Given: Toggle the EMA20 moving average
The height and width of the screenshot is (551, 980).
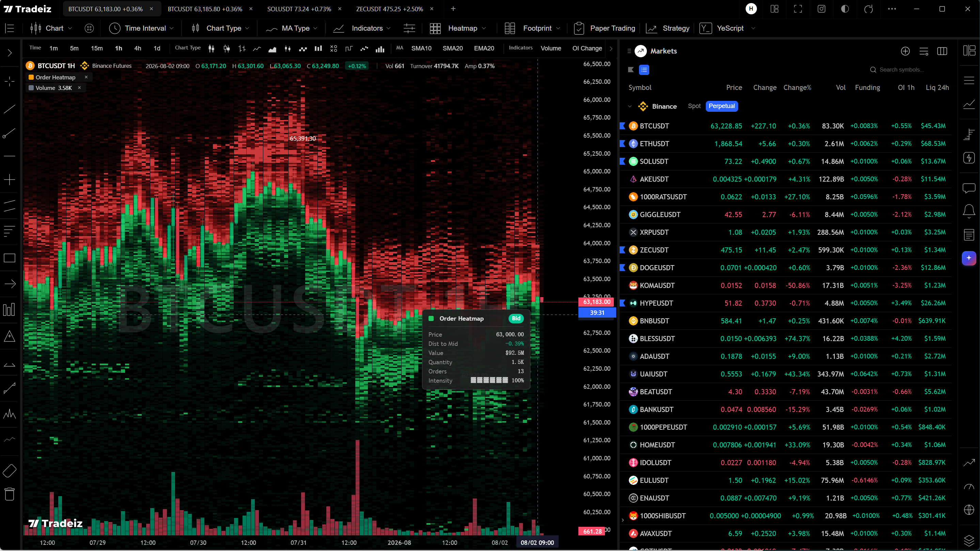Looking at the screenshot, I should click(x=484, y=48).
